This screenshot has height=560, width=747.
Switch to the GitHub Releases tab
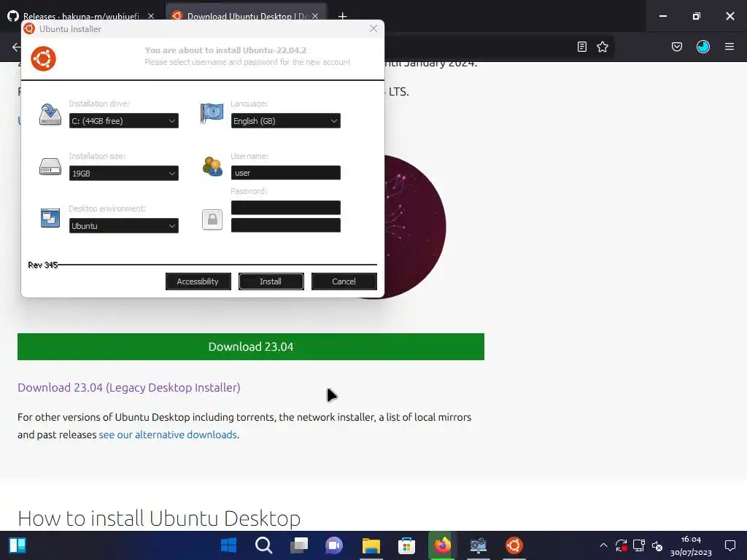click(x=81, y=16)
